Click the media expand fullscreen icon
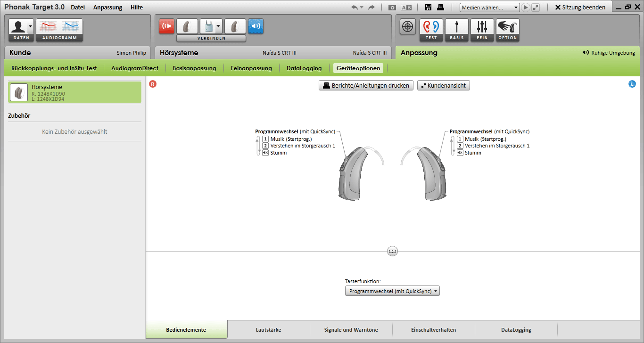The width and height of the screenshot is (644, 343). (536, 8)
